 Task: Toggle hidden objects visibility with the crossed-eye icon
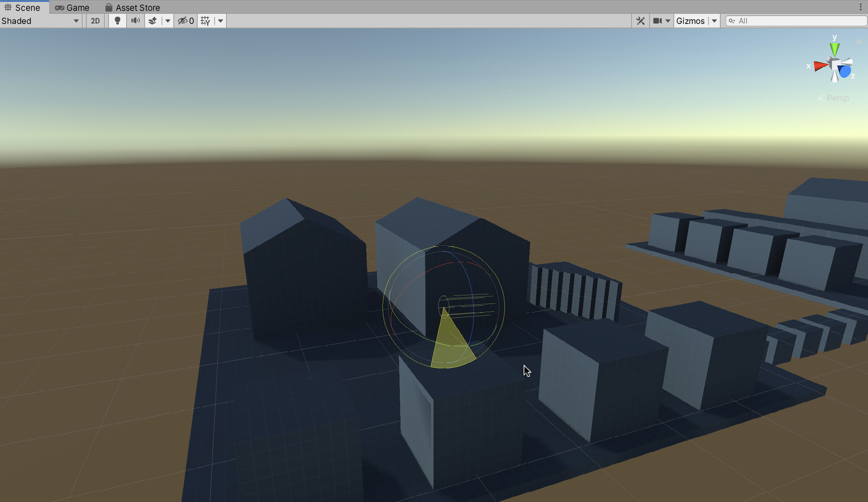point(186,21)
